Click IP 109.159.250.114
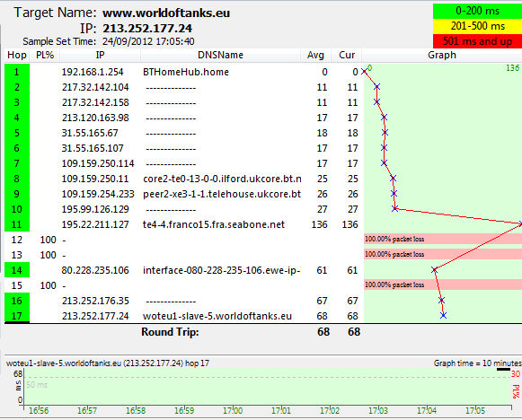The height and width of the screenshot is (420, 522). (x=98, y=163)
